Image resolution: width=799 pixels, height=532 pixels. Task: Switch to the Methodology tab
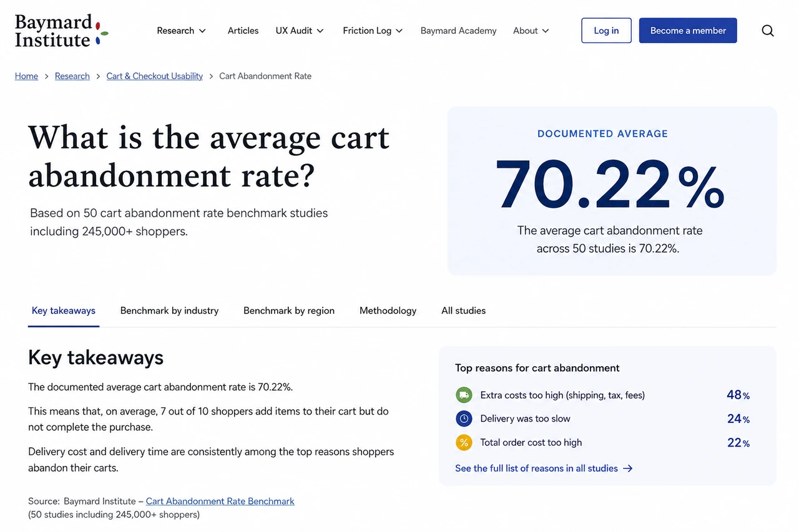[x=388, y=311]
